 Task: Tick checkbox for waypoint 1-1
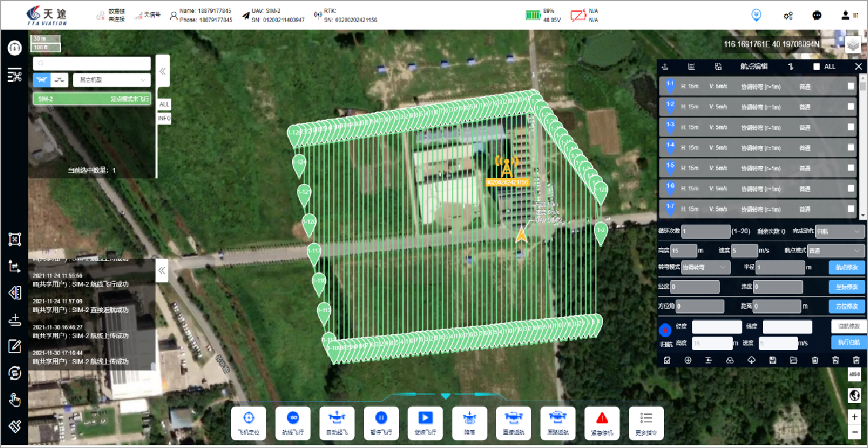pos(851,87)
